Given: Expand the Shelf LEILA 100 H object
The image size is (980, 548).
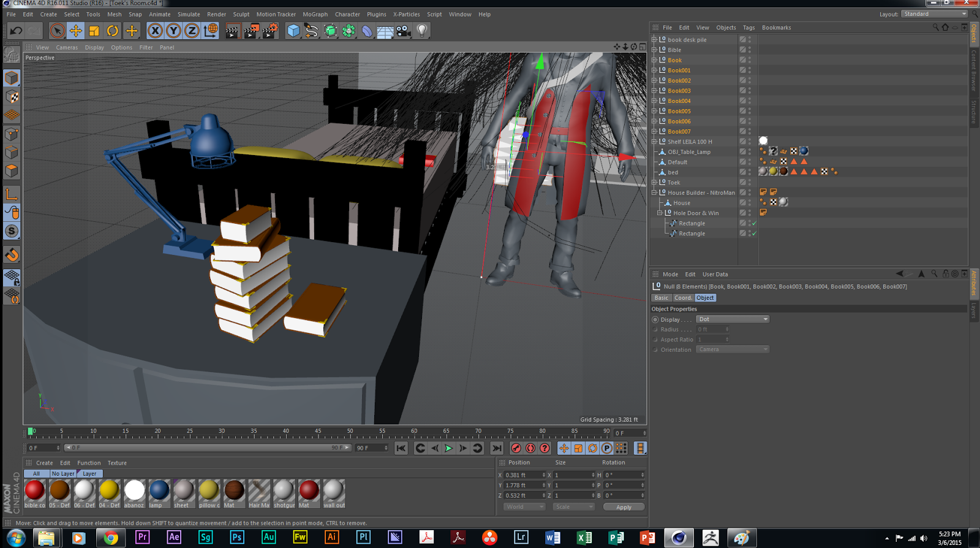Looking at the screenshot, I should pos(654,142).
